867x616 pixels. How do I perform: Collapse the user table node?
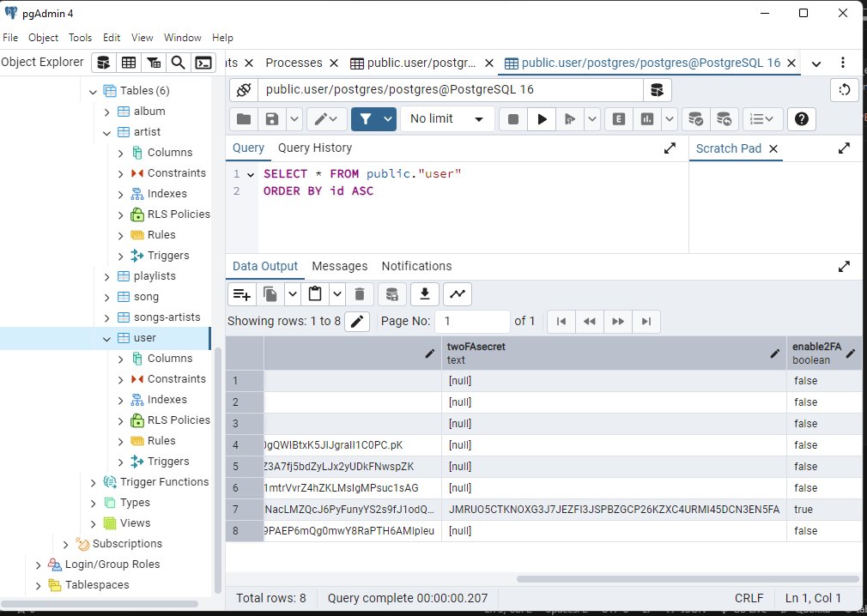[106, 339]
